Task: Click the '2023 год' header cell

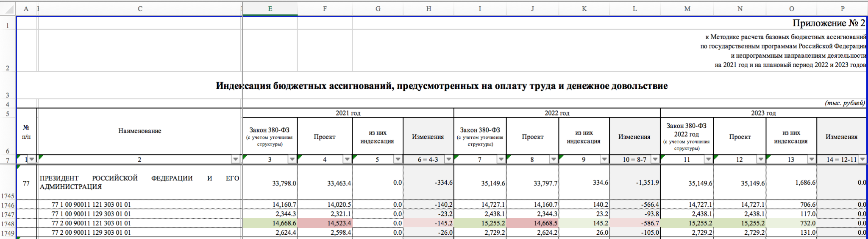Action: coord(764,113)
